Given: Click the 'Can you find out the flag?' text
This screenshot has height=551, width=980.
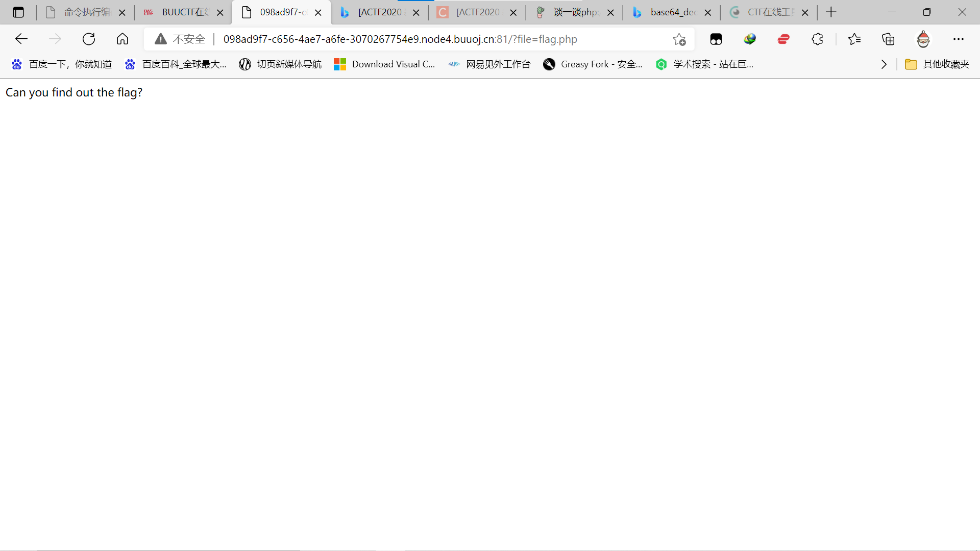Looking at the screenshot, I should [74, 92].
